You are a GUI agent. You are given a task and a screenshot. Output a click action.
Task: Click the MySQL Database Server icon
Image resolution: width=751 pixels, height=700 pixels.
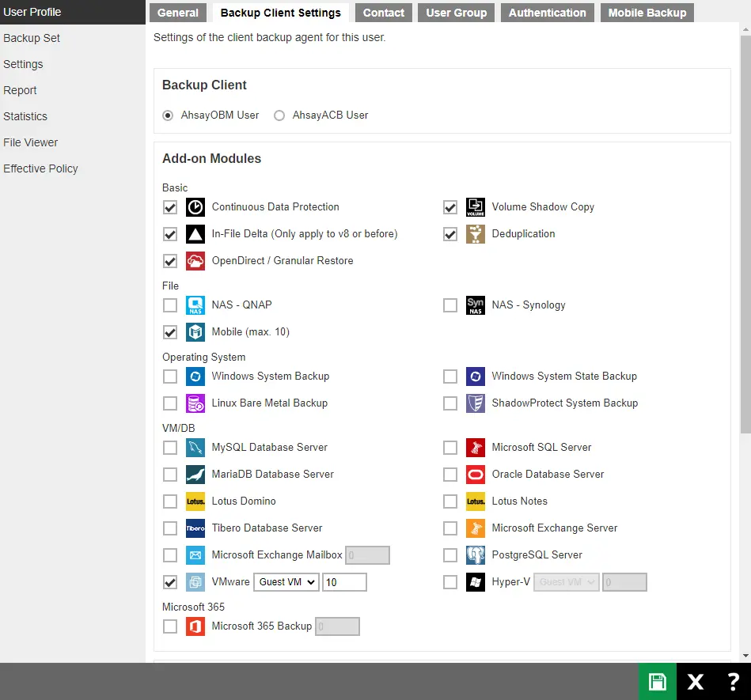pyautogui.click(x=195, y=447)
